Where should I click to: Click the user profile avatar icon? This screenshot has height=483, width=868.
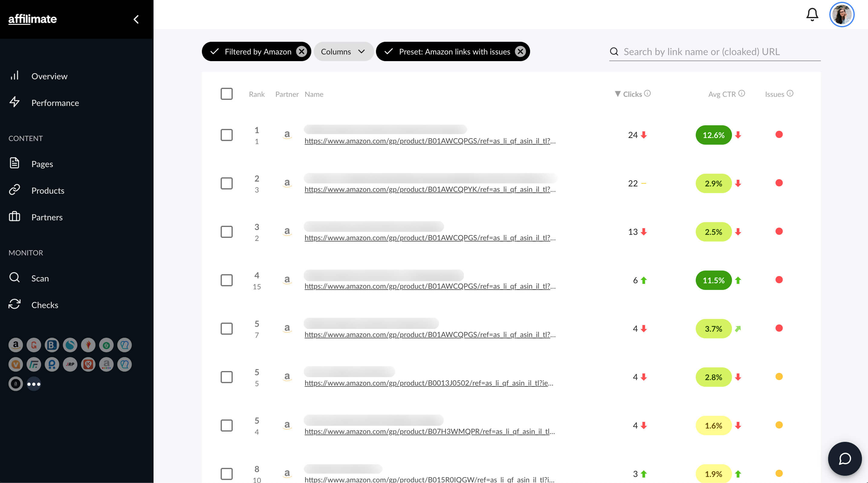(x=842, y=14)
